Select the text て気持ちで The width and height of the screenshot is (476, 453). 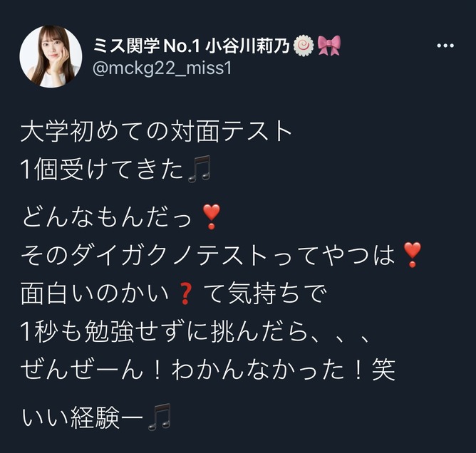[264, 293]
